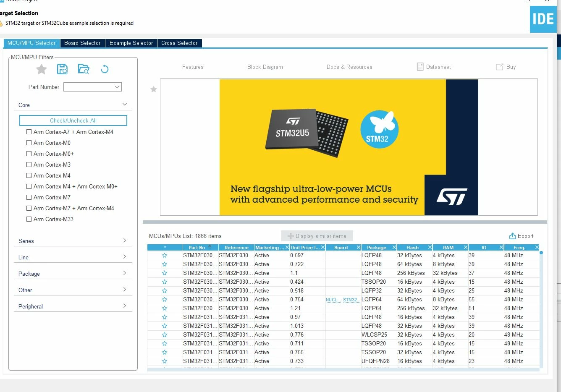This screenshot has width=561, height=392.
Task: Star the MCU row priced 1.1
Action: 165,273
